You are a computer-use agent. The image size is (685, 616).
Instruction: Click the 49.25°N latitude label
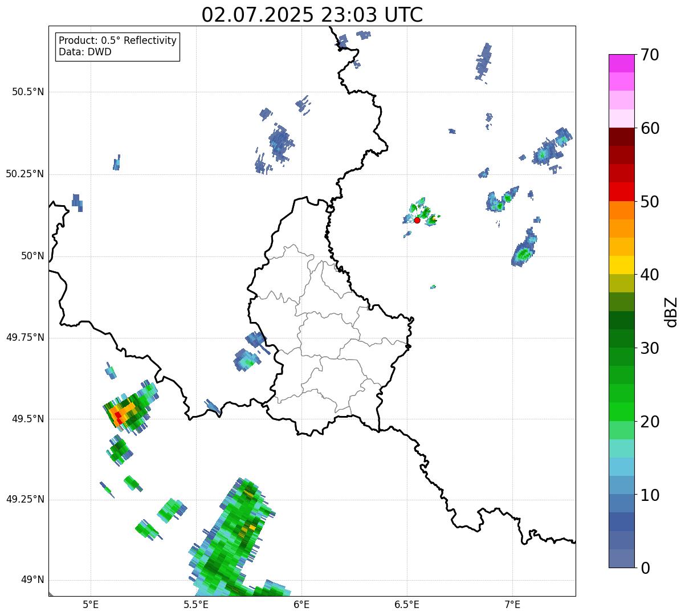(x=25, y=500)
